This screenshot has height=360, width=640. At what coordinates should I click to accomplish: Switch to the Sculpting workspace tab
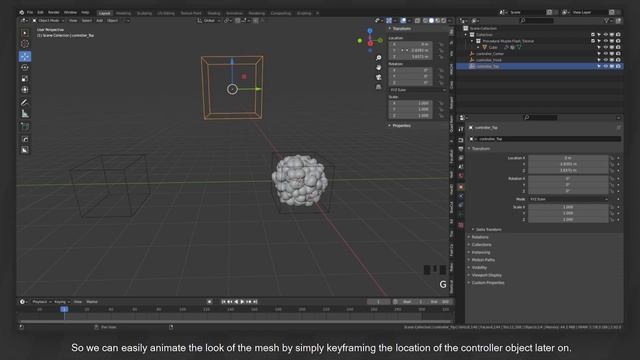(144, 13)
